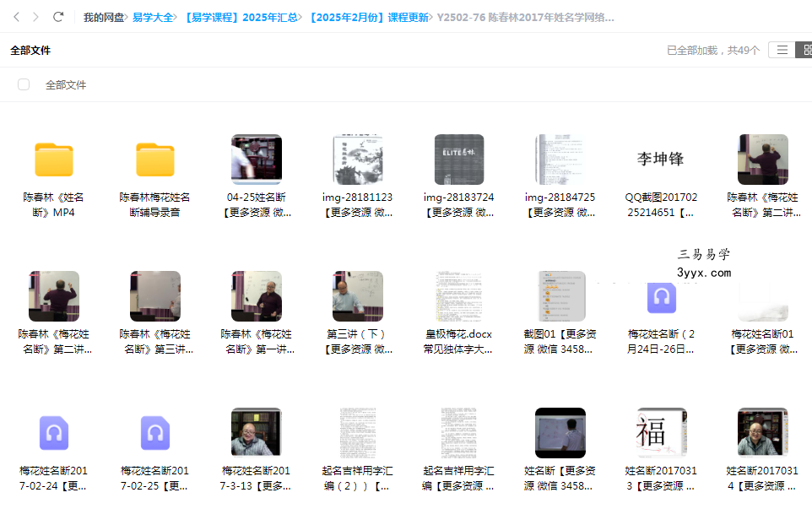
Task: Switch to list view mode
Action: click(782, 51)
